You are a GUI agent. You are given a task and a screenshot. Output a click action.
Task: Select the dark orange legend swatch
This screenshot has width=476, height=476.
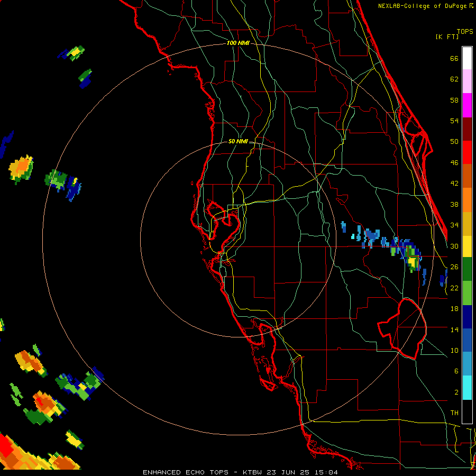click(467, 176)
